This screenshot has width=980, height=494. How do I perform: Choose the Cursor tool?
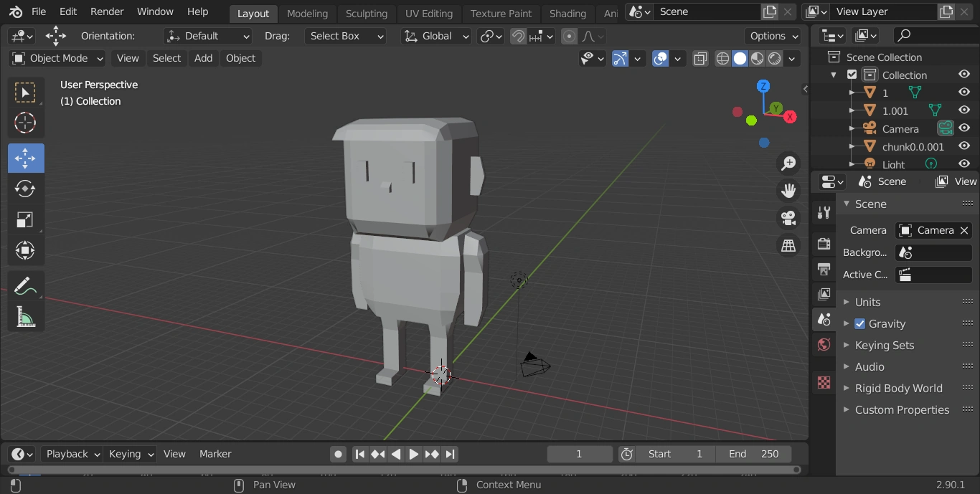coord(25,123)
